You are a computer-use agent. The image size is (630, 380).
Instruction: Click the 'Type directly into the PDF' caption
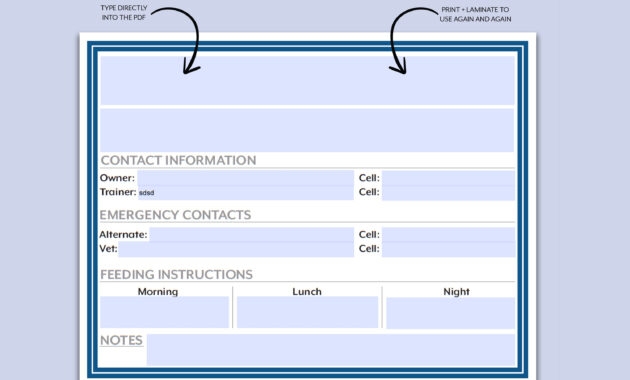point(124,13)
